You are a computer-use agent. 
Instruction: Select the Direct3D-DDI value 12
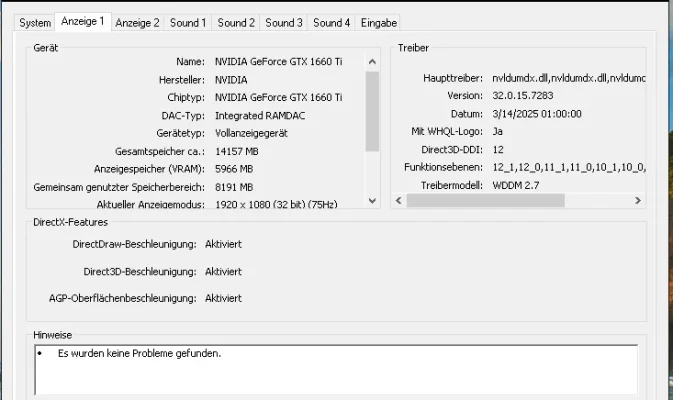(498, 150)
